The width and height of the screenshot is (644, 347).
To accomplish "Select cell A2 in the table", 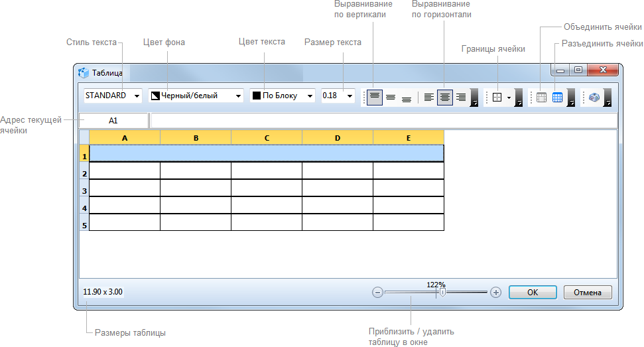I will (125, 171).
